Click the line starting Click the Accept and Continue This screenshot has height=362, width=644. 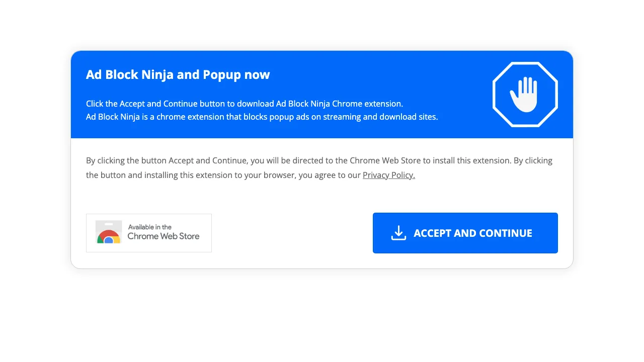point(245,104)
